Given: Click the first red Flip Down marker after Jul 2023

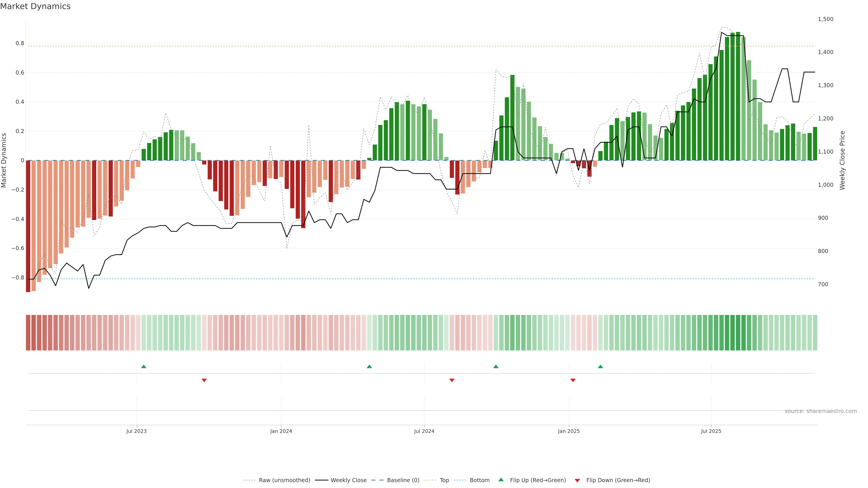Looking at the screenshot, I should click(204, 380).
